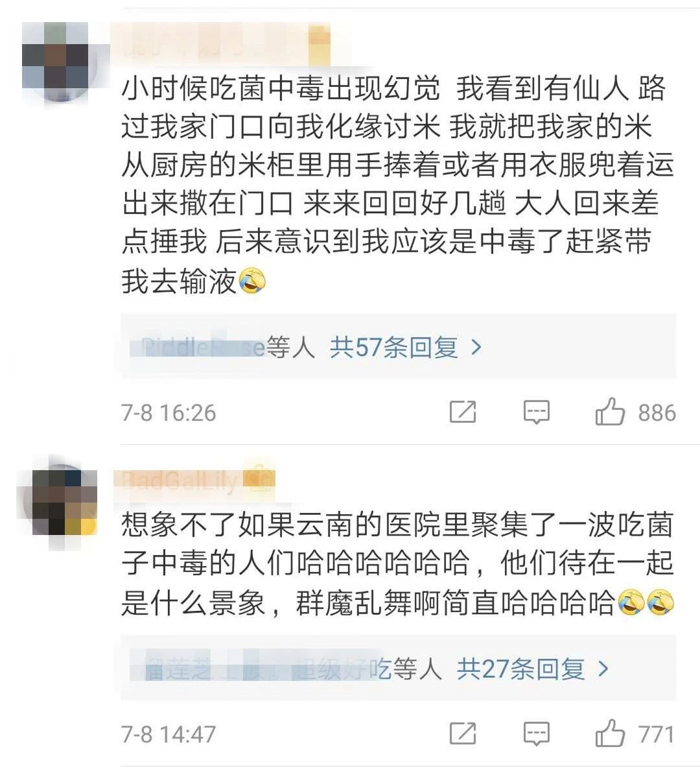Tap the 886 like count
The height and width of the screenshot is (773, 700).
657,412
